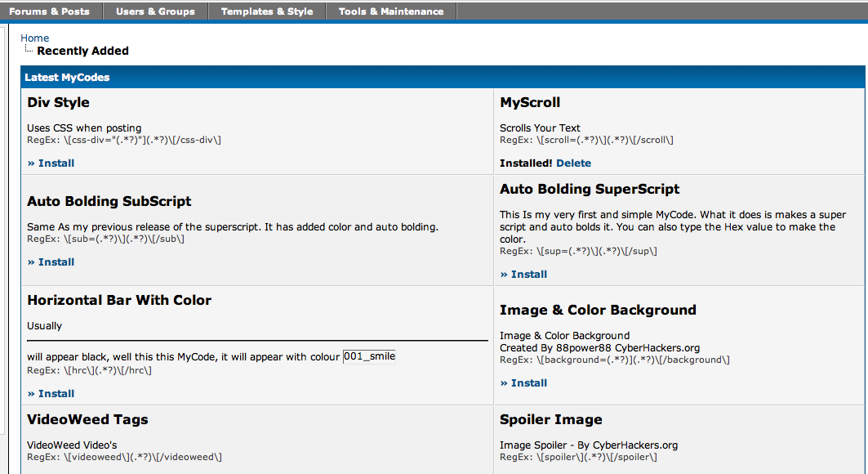The width and height of the screenshot is (868, 474).
Task: Switch to the Users & Groups tab
Action: tap(155, 11)
